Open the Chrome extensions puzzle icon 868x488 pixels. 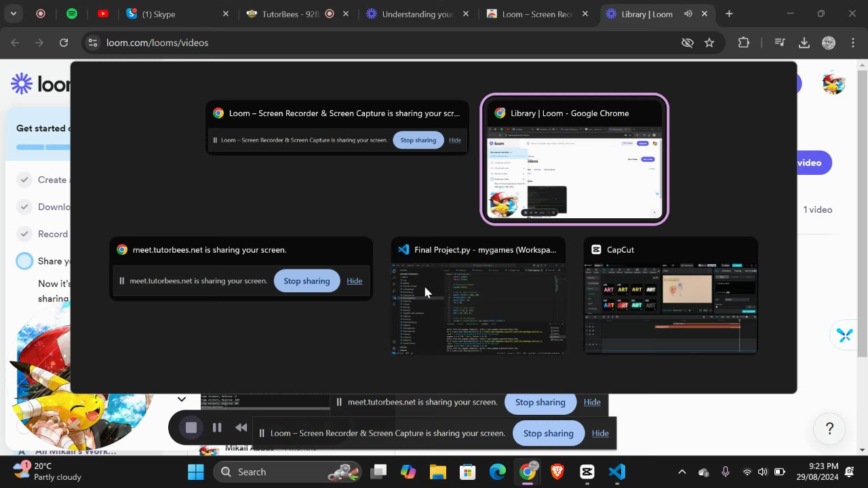click(744, 43)
